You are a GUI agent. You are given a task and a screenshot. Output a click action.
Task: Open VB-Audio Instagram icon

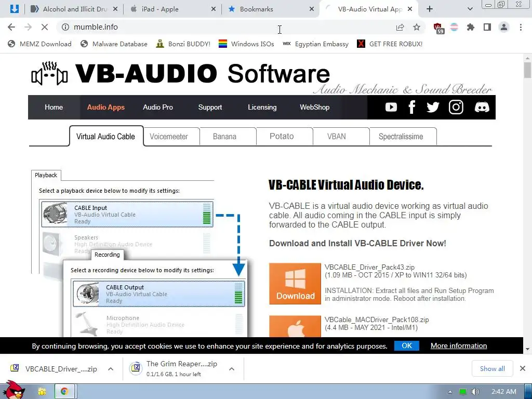[456, 107]
